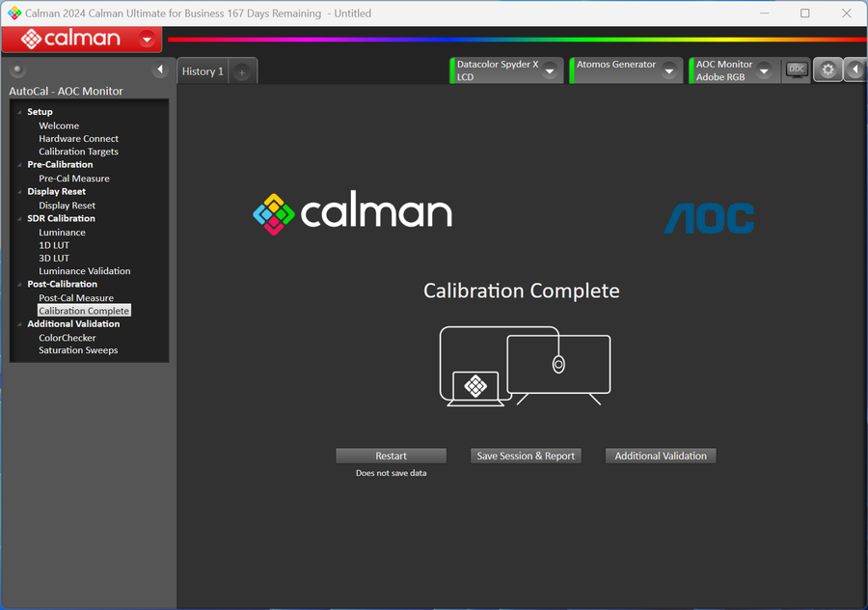
Task: Click the "Calibration Complete" heading in main panel
Action: coord(522,291)
